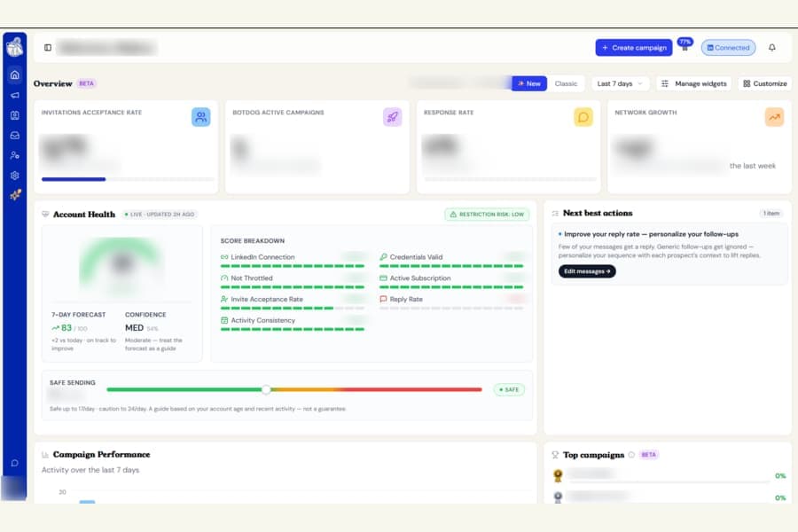The height and width of the screenshot is (532, 798).
Task: Click the Restriction Risk: Low badge
Action: [487, 215]
